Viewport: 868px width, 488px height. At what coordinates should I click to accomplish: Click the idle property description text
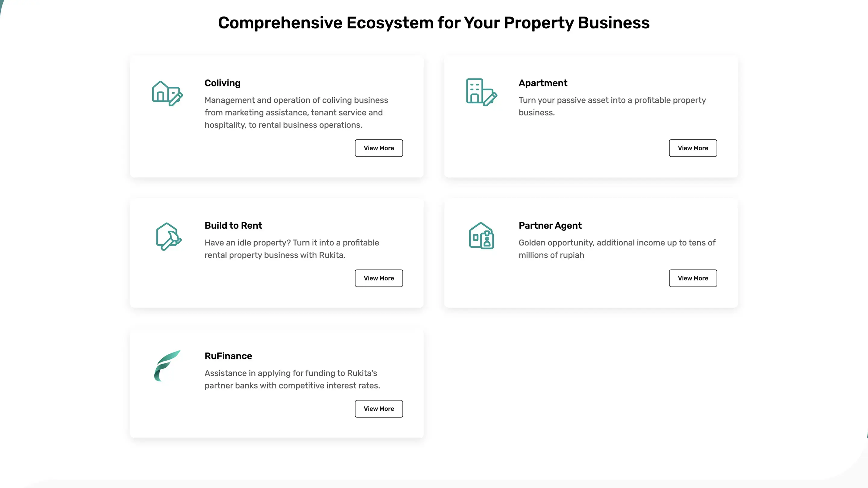tap(292, 249)
